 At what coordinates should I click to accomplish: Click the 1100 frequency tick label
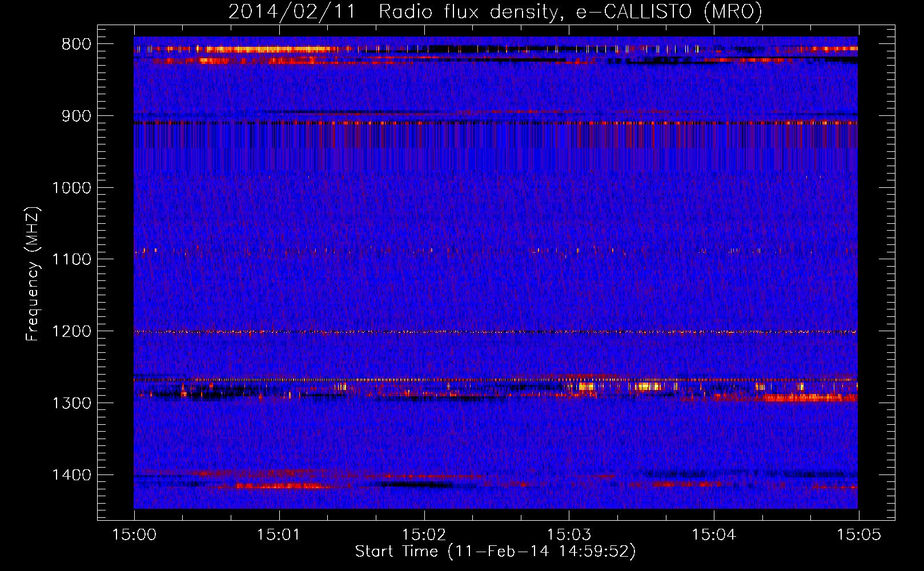(x=71, y=260)
